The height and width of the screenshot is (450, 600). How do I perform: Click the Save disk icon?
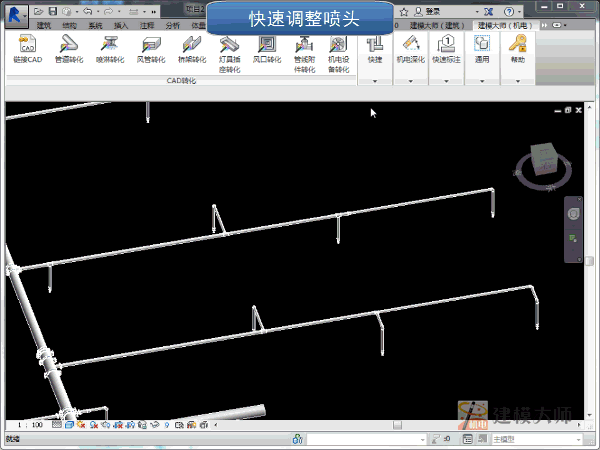tap(53, 11)
